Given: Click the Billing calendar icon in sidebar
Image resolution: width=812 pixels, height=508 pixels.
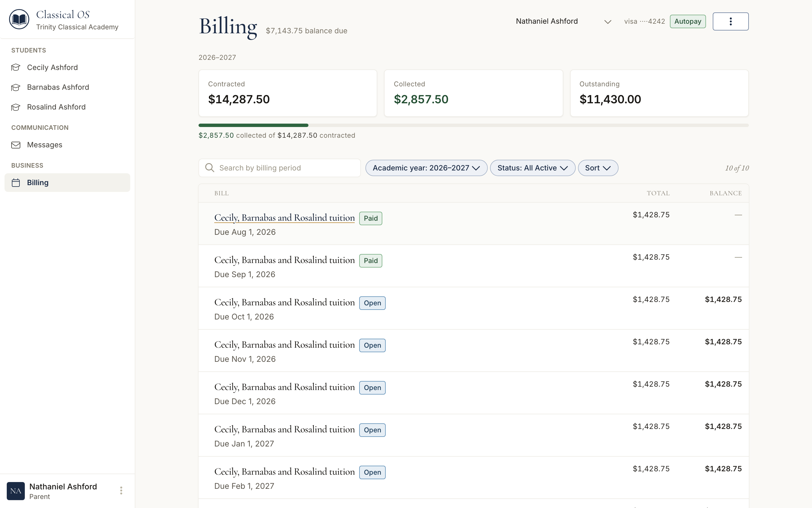Looking at the screenshot, I should [16, 183].
